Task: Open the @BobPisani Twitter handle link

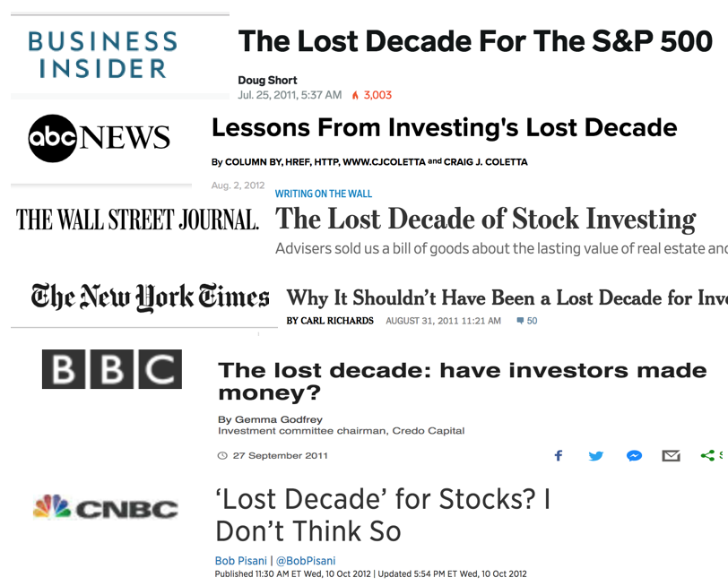Action: [x=306, y=561]
